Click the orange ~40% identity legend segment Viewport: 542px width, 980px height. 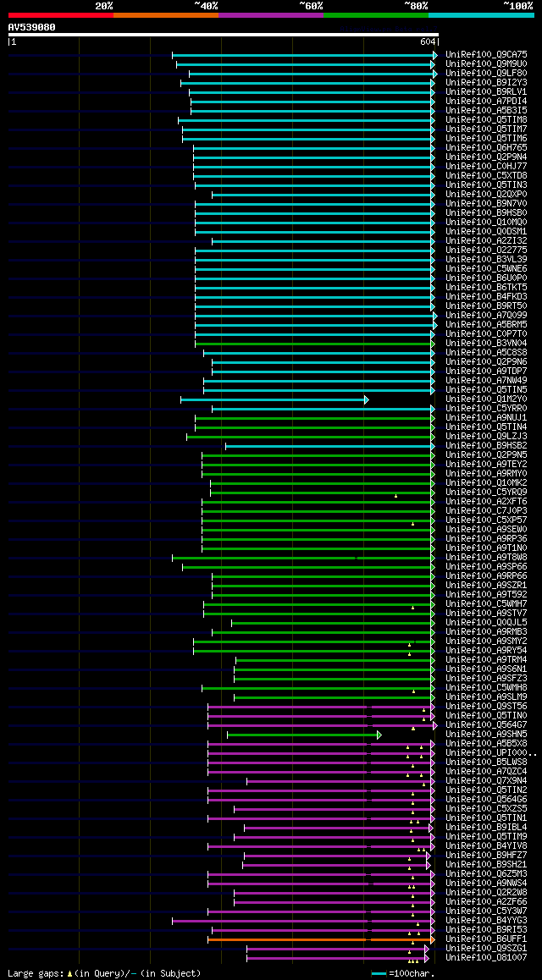click(x=166, y=14)
